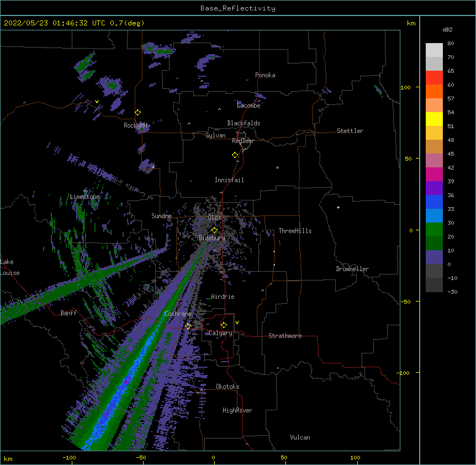Pick the bright yellow 54–51 dBZ swatch
The width and height of the screenshot is (476, 465).
(434, 119)
